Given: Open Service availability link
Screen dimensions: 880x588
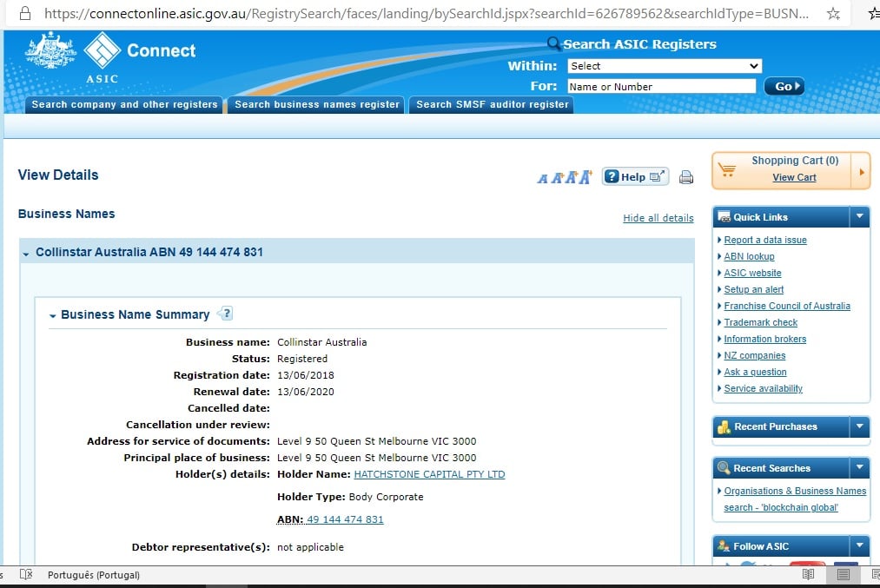Looking at the screenshot, I should (x=763, y=388).
